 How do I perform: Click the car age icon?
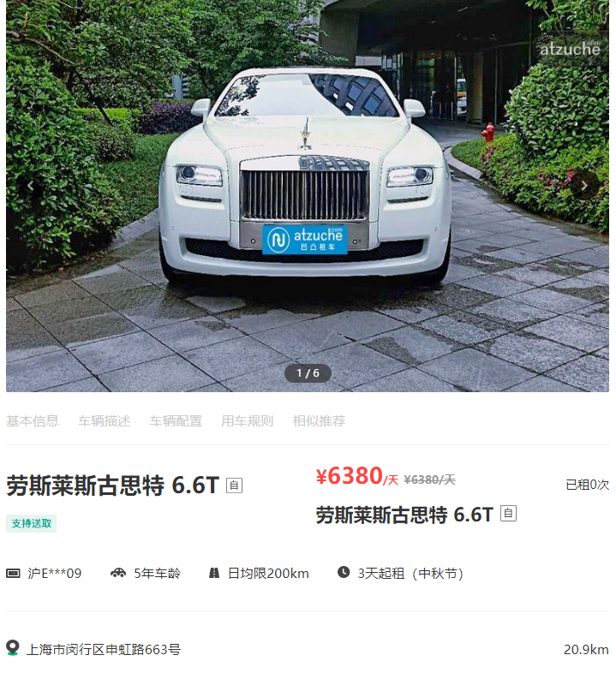pyautogui.click(x=118, y=573)
